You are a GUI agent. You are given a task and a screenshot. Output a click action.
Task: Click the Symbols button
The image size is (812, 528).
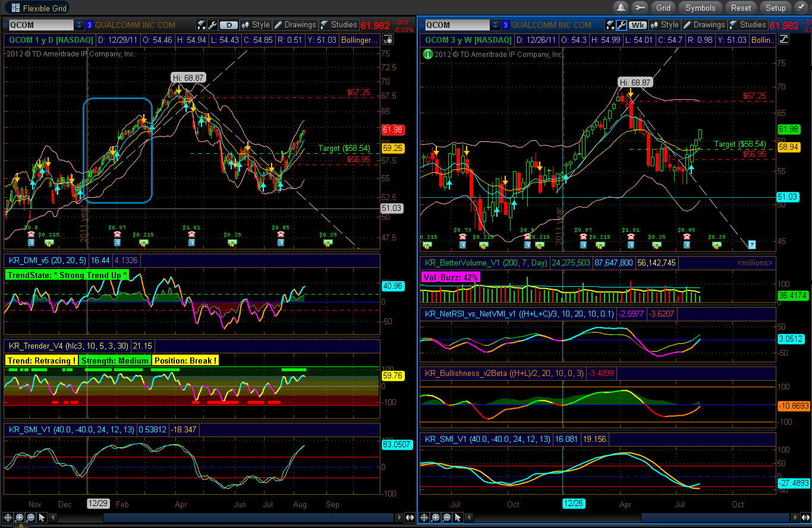click(x=700, y=8)
